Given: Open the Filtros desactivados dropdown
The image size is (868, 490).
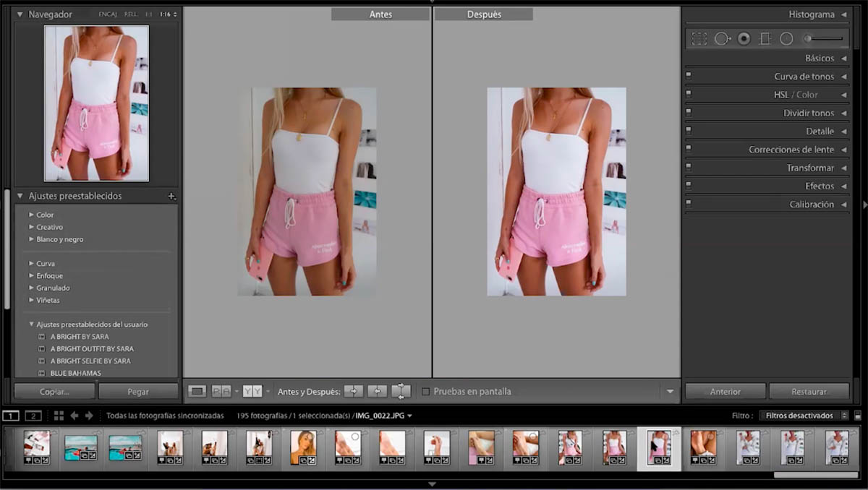Looking at the screenshot, I should 800,416.
